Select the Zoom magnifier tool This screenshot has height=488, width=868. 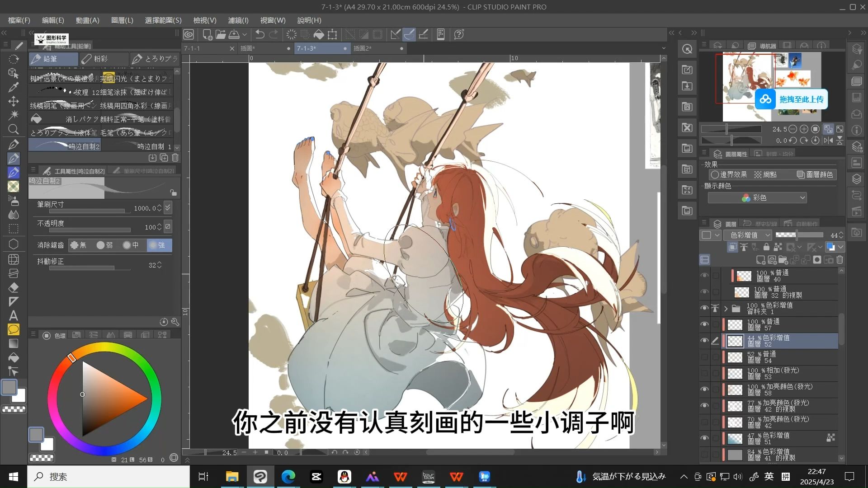coord(14,130)
